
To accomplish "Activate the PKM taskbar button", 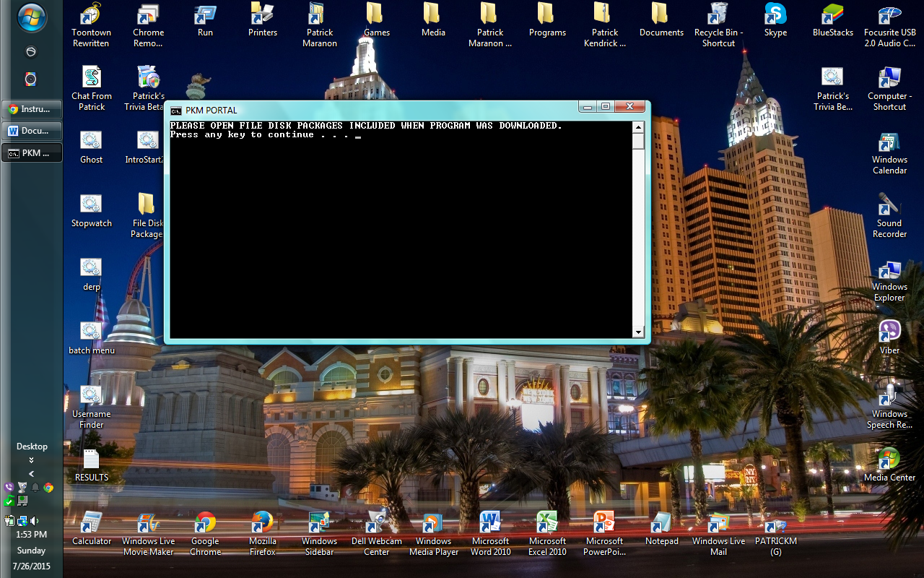I will coord(31,152).
